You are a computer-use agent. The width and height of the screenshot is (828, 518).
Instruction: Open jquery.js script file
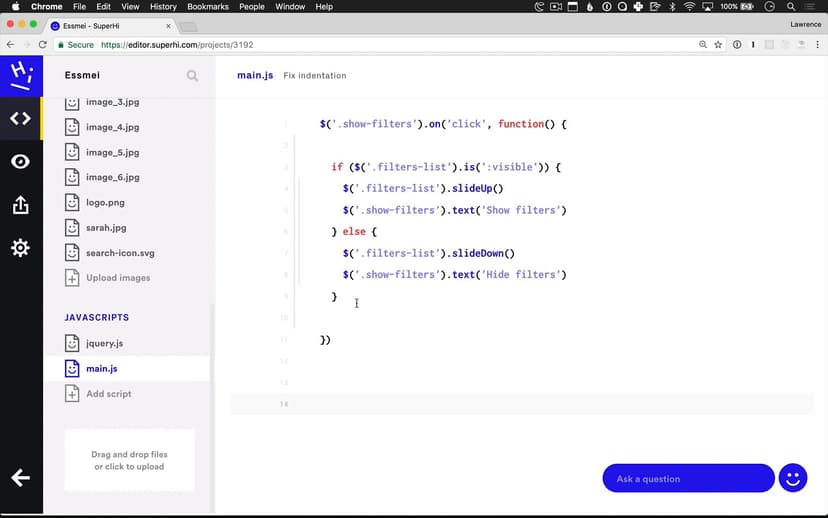tap(104, 343)
